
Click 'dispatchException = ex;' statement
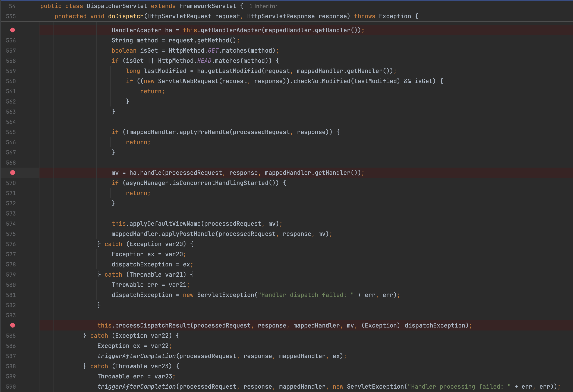click(x=152, y=264)
